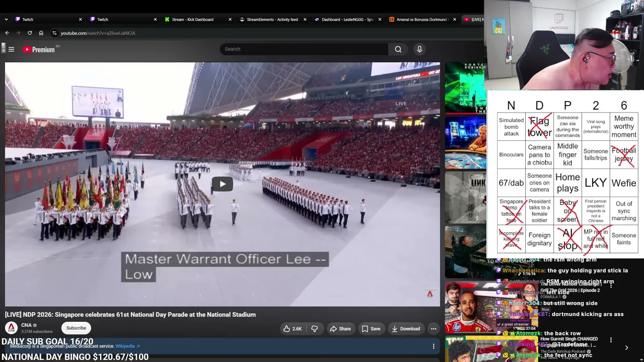Open options menu on the Mediacorp info panel

[x=433, y=346]
